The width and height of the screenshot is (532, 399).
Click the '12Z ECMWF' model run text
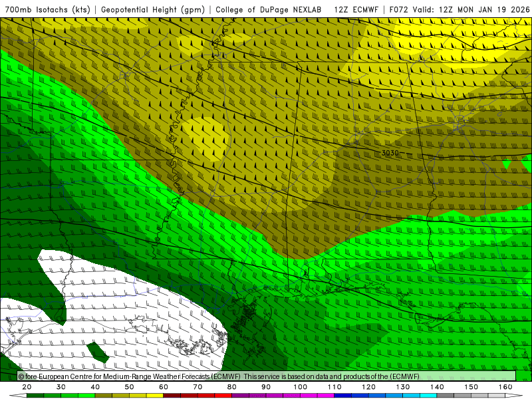(356, 10)
